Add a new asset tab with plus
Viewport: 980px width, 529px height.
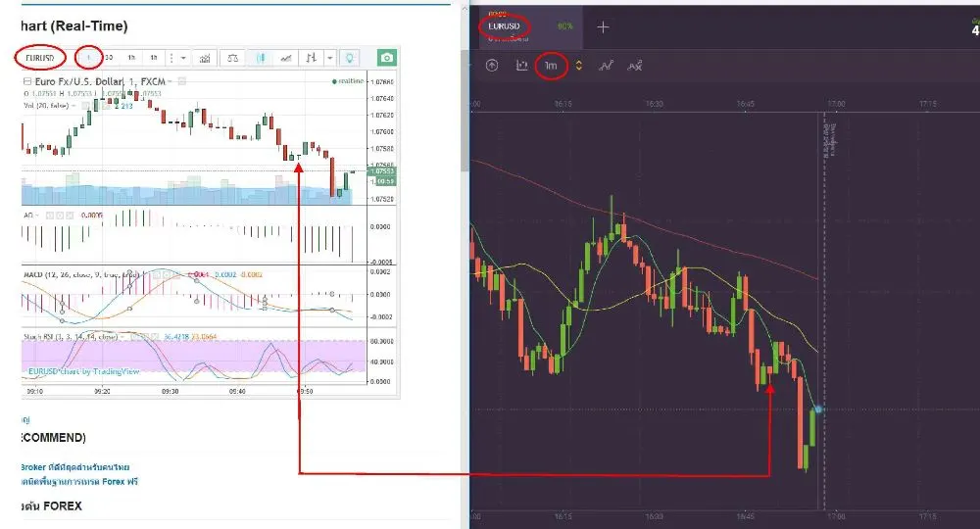604,27
